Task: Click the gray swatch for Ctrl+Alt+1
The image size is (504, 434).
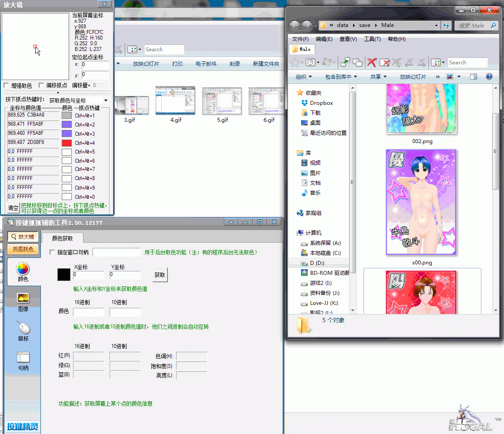Action: (x=67, y=115)
